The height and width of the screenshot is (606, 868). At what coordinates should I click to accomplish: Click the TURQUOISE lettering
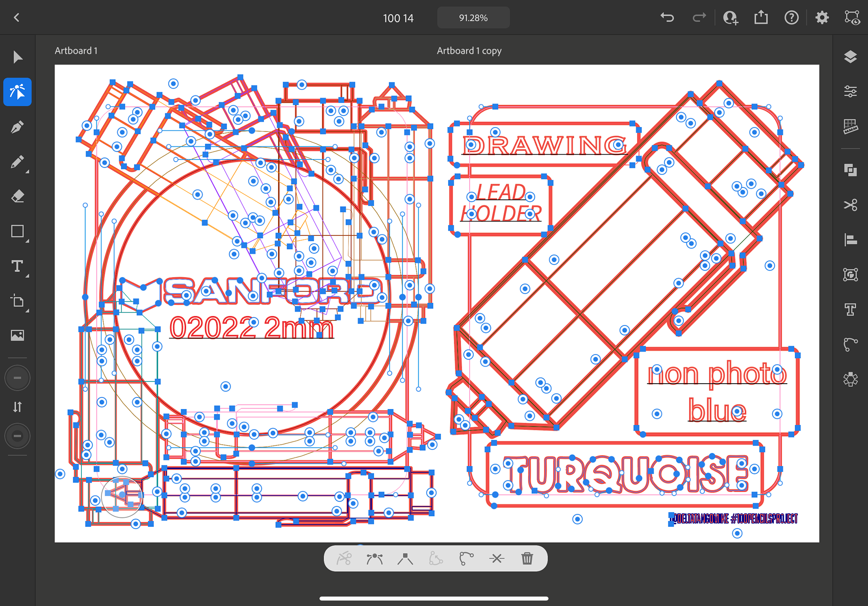(x=626, y=474)
